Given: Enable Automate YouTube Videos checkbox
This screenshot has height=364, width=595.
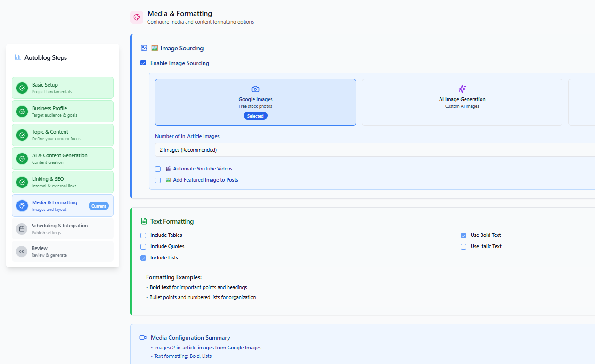Looking at the screenshot, I should pyautogui.click(x=158, y=169).
